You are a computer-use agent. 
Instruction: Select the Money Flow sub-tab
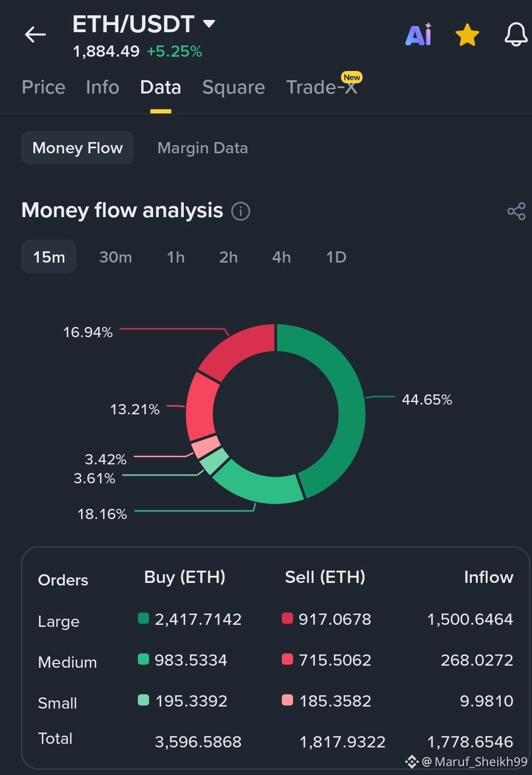pos(78,148)
